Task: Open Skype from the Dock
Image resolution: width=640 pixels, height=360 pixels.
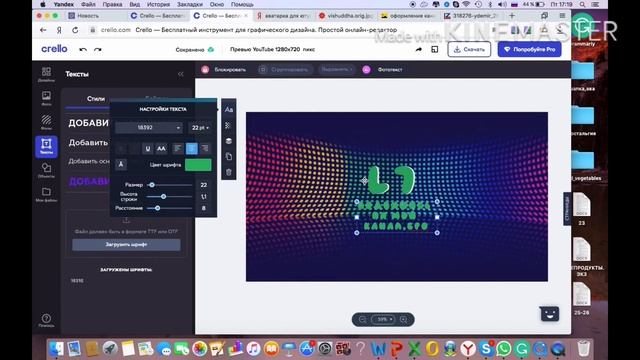Action: [x=486, y=349]
